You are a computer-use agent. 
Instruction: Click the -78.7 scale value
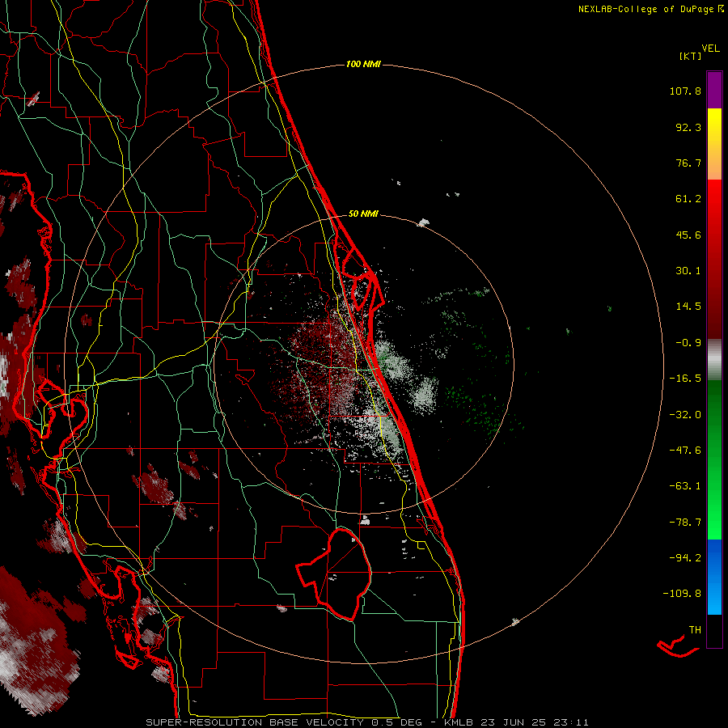coord(685,523)
